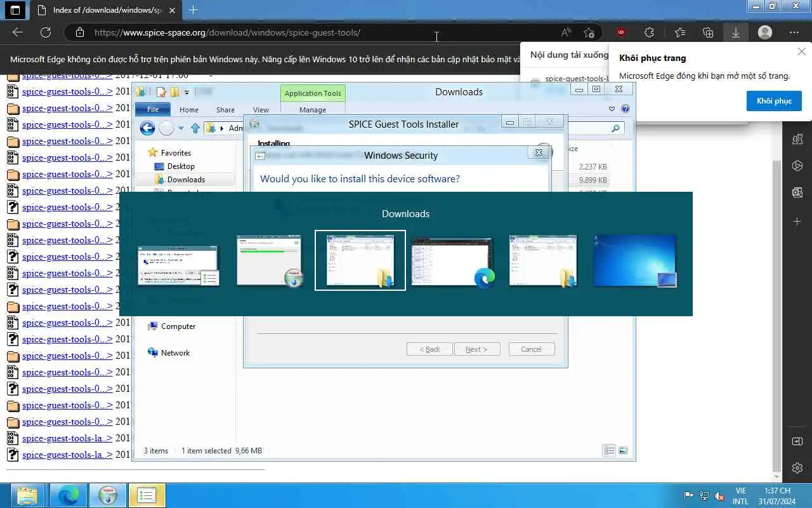Select Favorites in Explorer navigation pane
Screen dimensions: 812x508
(x=176, y=152)
